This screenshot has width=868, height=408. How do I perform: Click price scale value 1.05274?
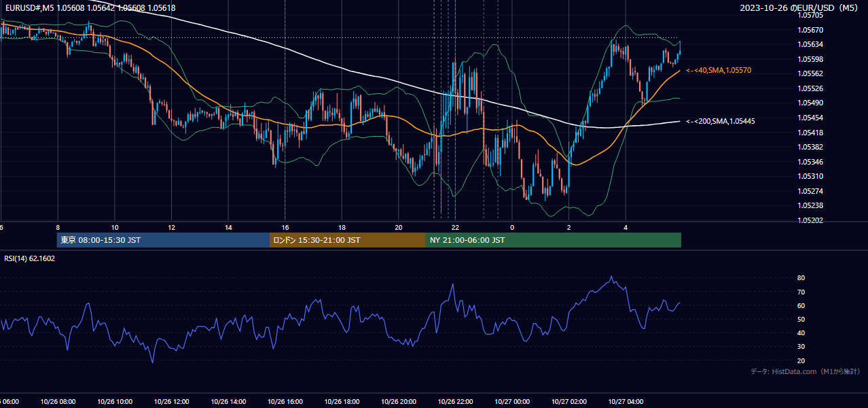tap(810, 191)
